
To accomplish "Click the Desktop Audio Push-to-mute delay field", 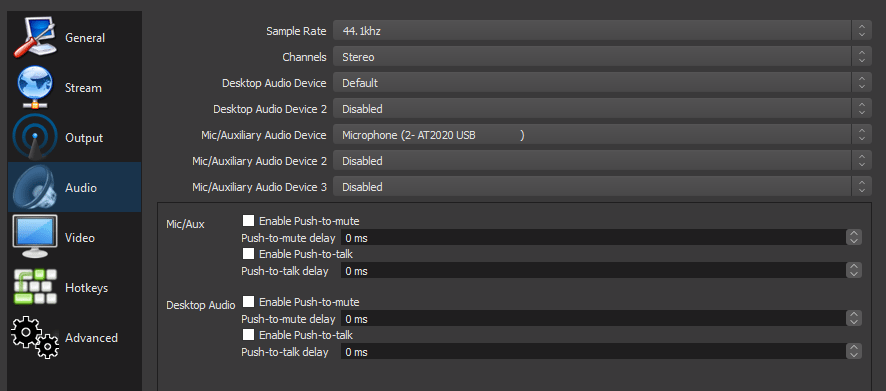I will coord(593,319).
